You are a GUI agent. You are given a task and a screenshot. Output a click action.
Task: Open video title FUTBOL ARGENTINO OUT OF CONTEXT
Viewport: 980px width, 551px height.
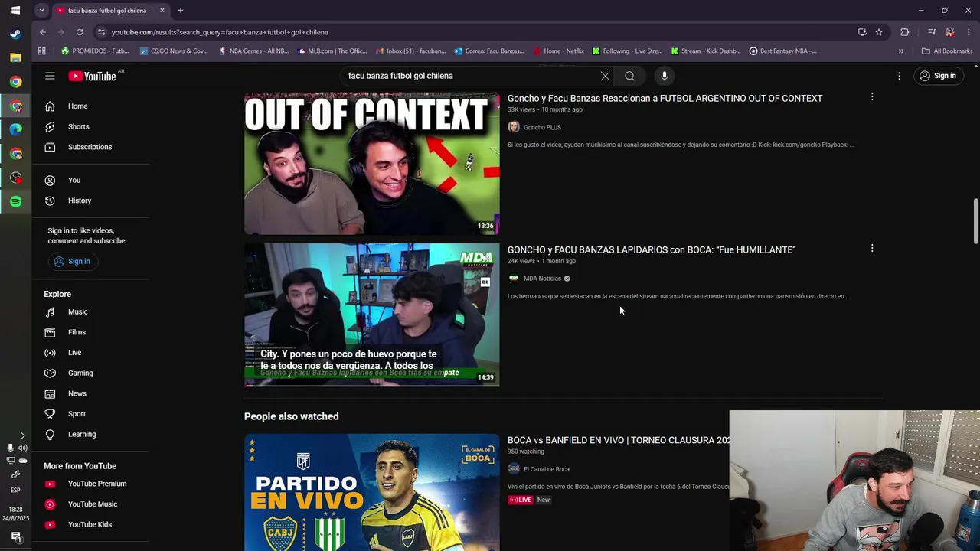[x=665, y=99]
